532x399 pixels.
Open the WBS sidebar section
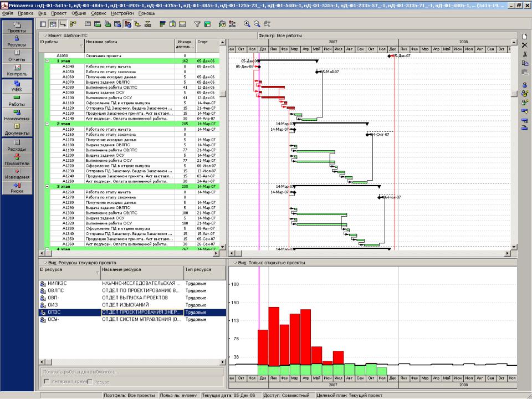point(17,86)
